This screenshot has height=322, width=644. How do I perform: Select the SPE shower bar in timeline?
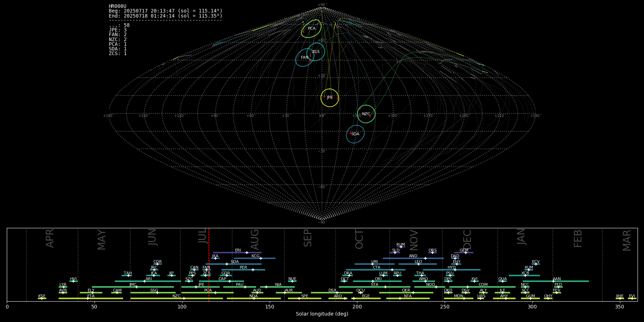304,298
